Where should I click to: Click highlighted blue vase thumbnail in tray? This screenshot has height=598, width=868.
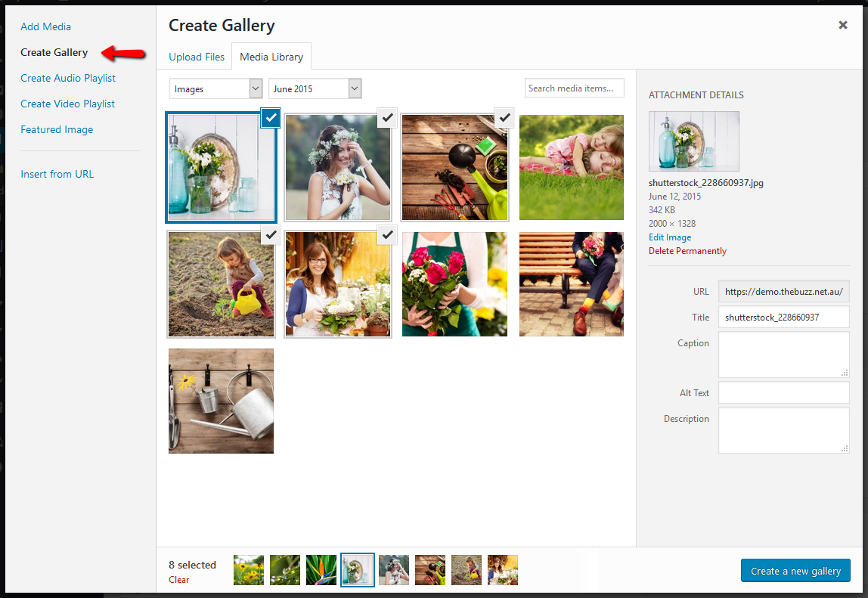[358, 570]
